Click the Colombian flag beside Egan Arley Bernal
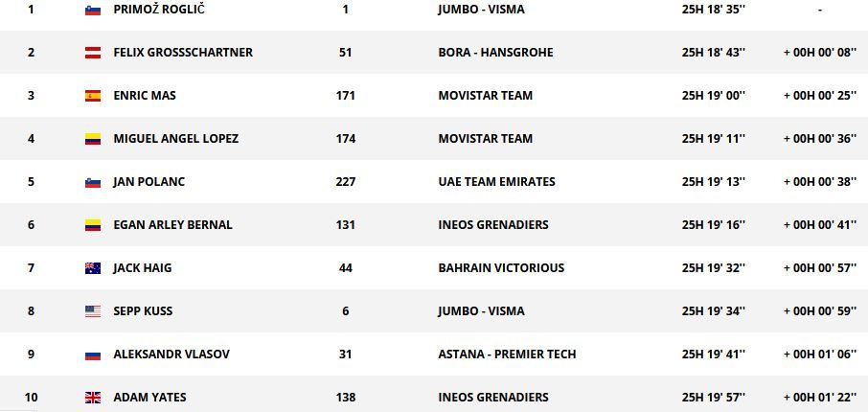This screenshot has width=868, height=412. coord(92,225)
